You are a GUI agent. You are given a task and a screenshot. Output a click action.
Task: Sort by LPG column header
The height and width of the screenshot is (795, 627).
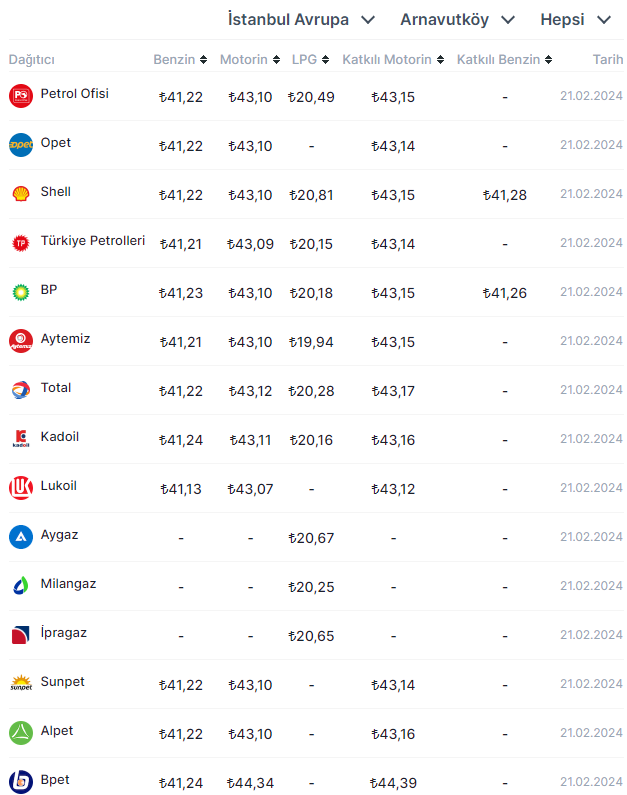pyautogui.click(x=311, y=60)
